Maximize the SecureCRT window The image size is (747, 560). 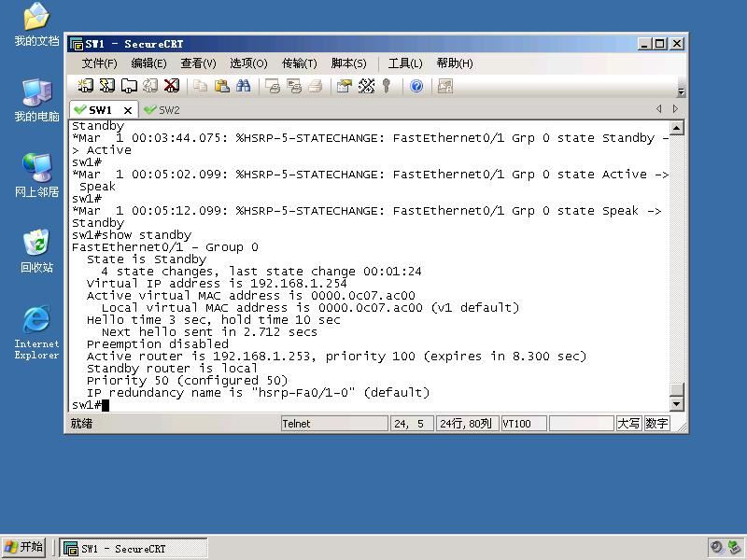pyautogui.click(x=659, y=44)
